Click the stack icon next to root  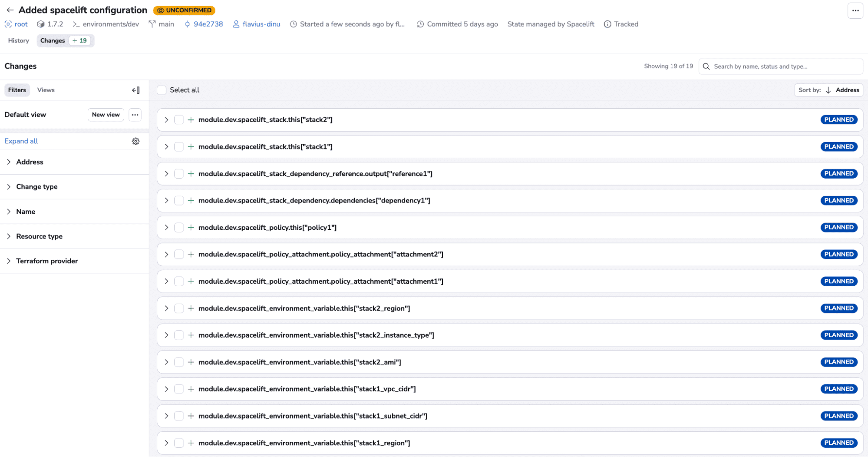[x=8, y=24]
